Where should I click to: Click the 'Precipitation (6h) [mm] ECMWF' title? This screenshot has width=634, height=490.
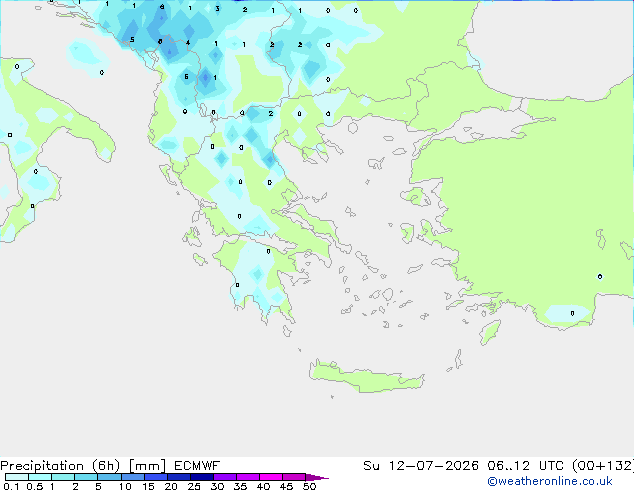pos(110,466)
